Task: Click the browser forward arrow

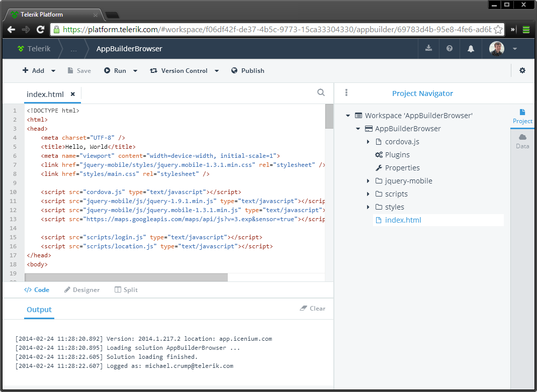Action: tap(26, 30)
